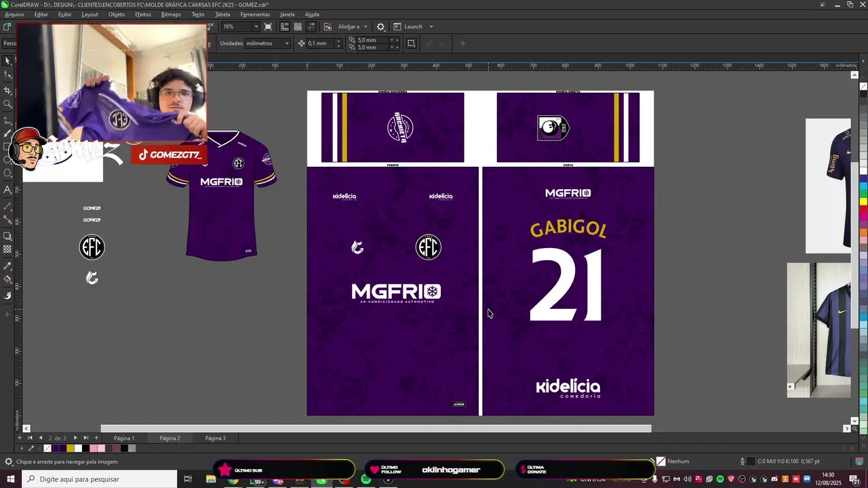Select the Shape edit tool
Screen dimensions: 868x488
pyautogui.click(x=7, y=75)
